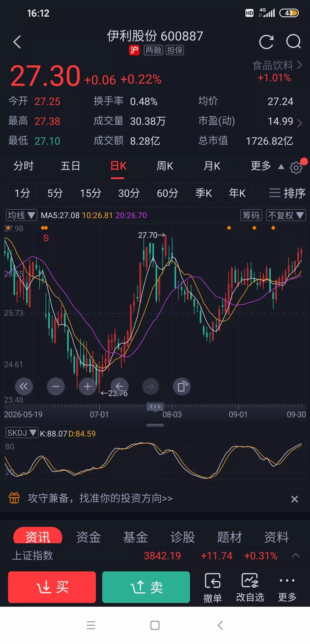Tap Android system back button

(220, 625)
